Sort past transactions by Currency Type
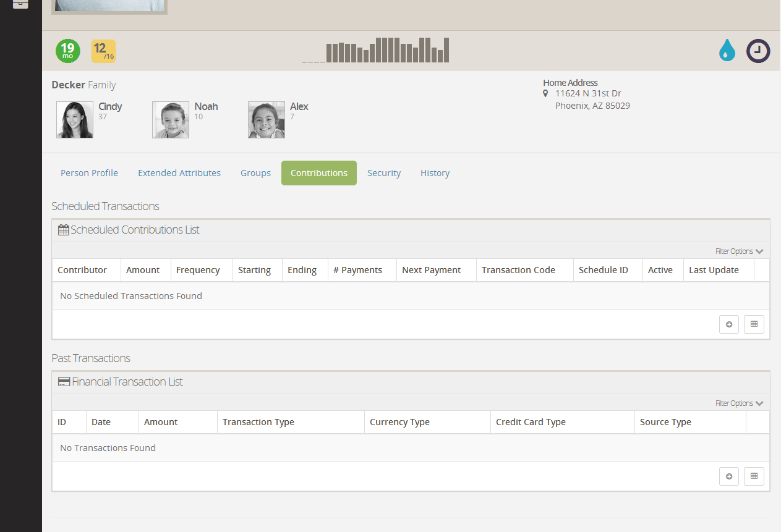 [x=399, y=422]
